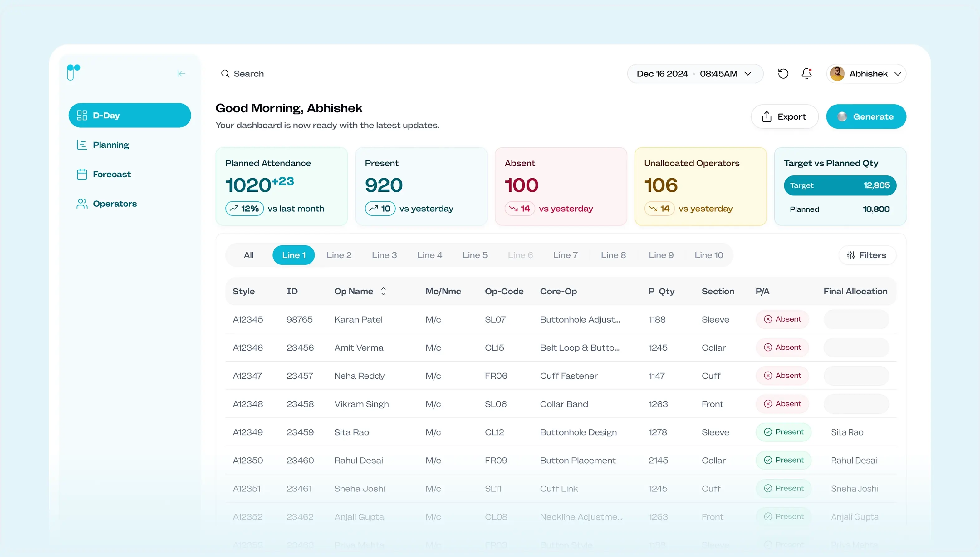This screenshot has width=980, height=557.
Task: Open the Operators section
Action: (x=114, y=204)
